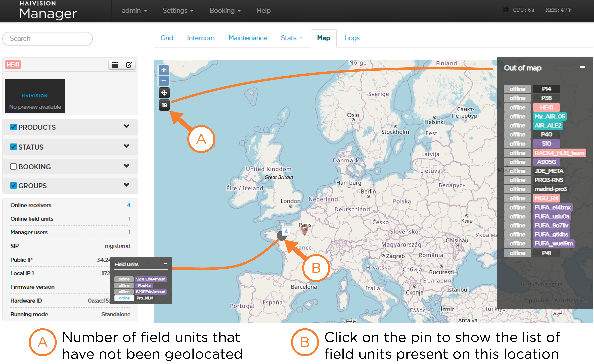594x364 pixels.
Task: Uncheck the PRODUCTS filter checkbox
Action: tap(13, 127)
